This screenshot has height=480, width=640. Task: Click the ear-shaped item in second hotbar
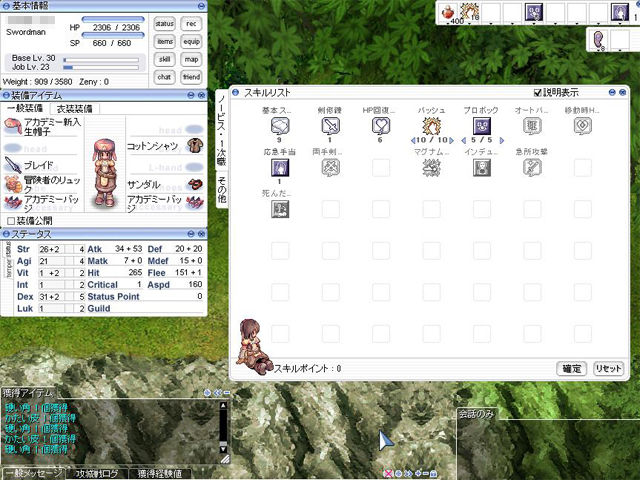[598, 40]
